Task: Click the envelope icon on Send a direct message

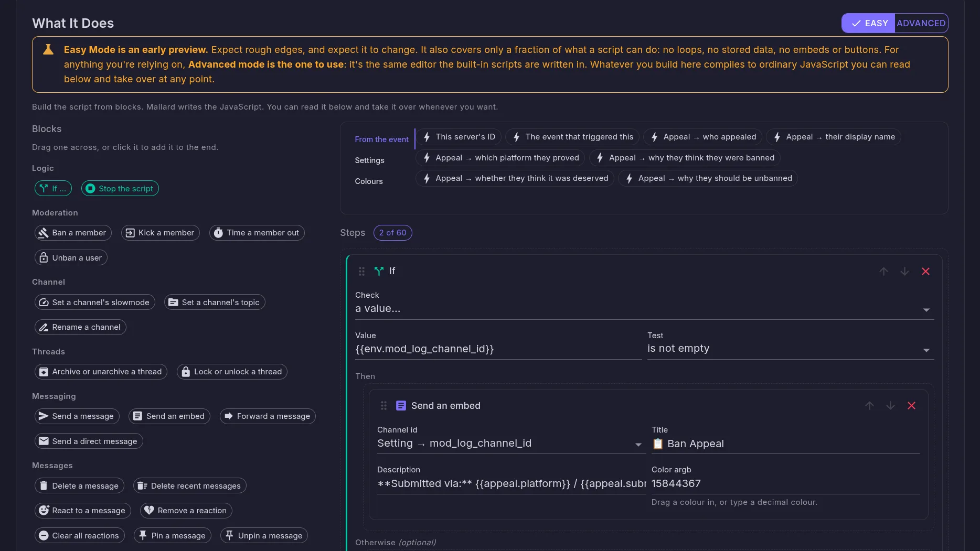Action: pyautogui.click(x=44, y=441)
